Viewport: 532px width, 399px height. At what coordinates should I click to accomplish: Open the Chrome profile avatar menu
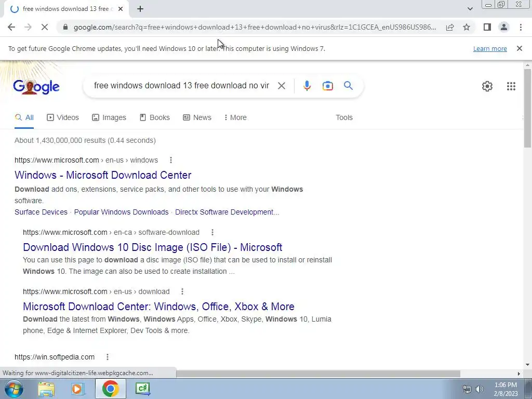tap(504, 27)
